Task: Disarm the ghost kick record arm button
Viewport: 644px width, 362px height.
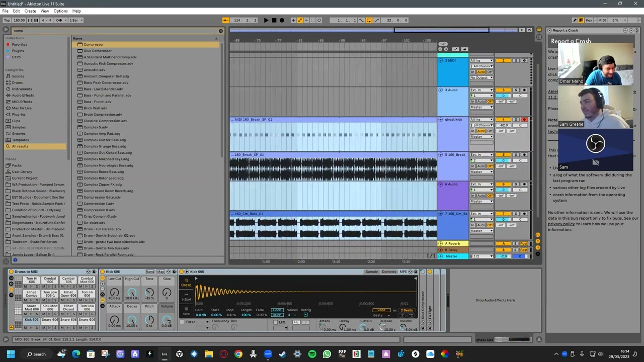Action: [524, 120]
